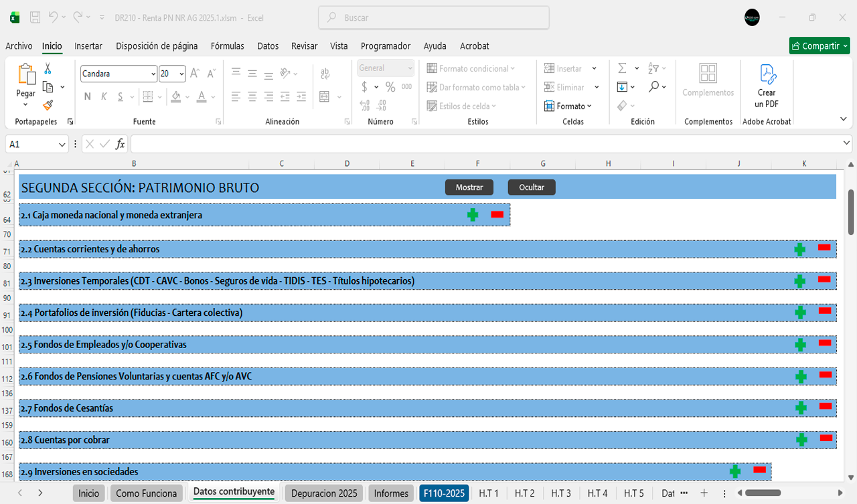Toggle underline S formatting
This screenshot has height=504, width=857.
tap(121, 96)
